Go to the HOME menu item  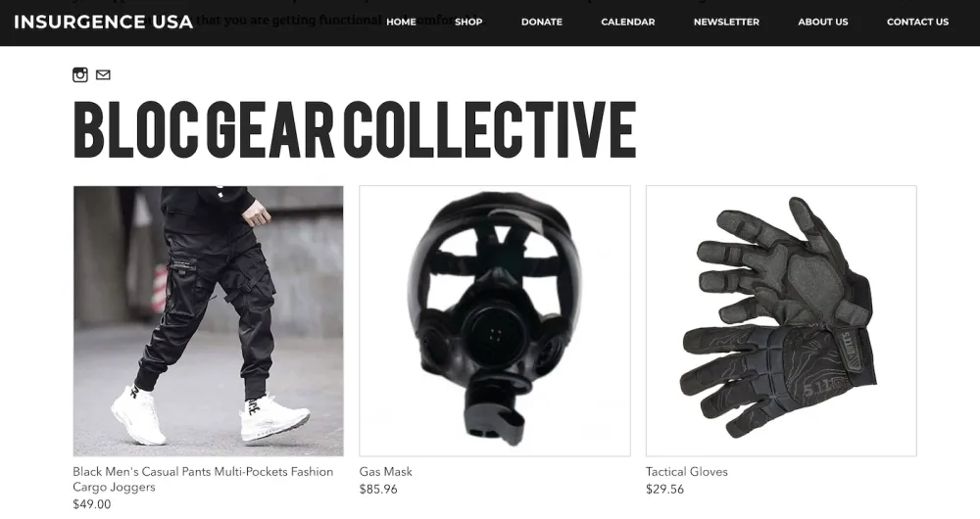click(x=401, y=22)
